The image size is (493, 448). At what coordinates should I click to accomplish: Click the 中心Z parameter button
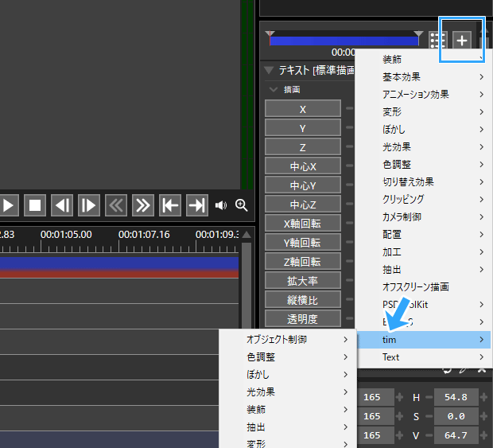(x=303, y=205)
